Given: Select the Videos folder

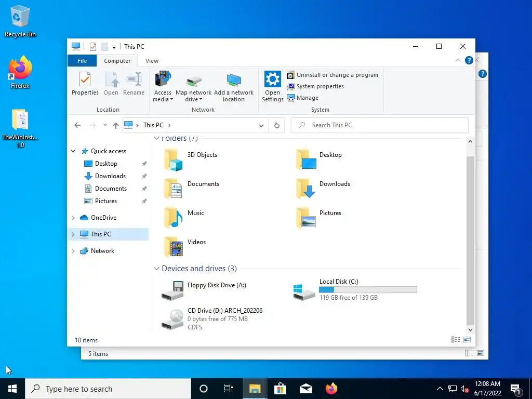Looking at the screenshot, I should [185, 247].
